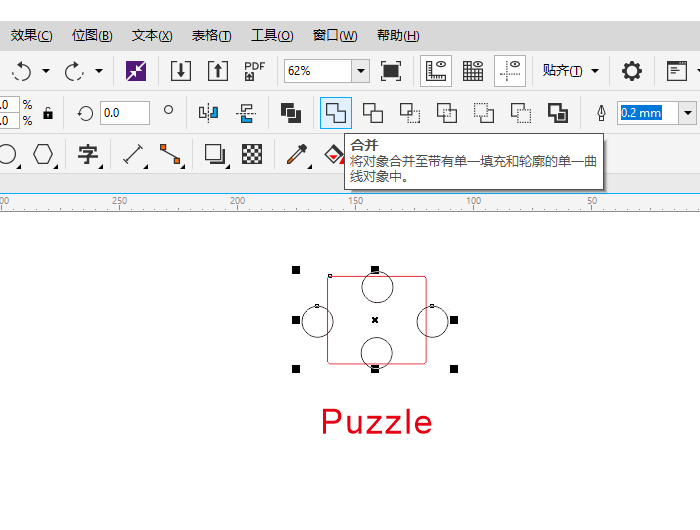Click the create boundary icon
The width and height of the screenshot is (700, 530).
pyautogui.click(x=558, y=113)
